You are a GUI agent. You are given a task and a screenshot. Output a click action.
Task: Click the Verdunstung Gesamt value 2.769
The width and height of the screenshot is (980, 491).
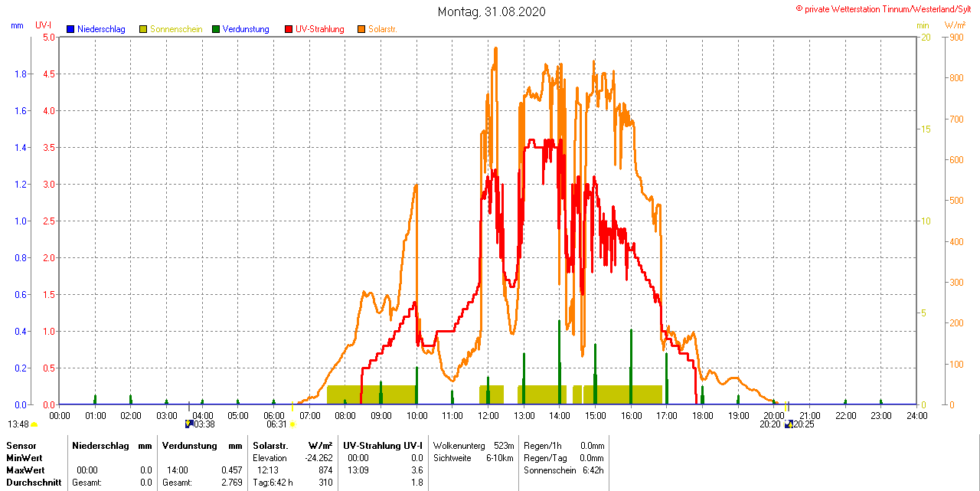[x=232, y=483]
